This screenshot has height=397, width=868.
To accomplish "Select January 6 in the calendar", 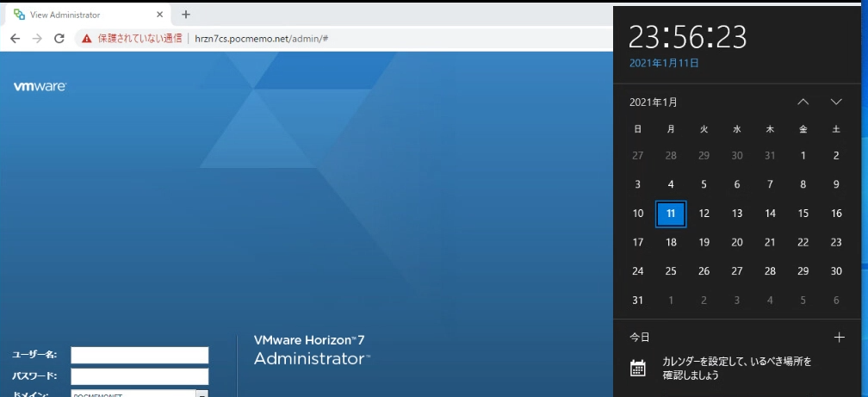I will coord(737,184).
